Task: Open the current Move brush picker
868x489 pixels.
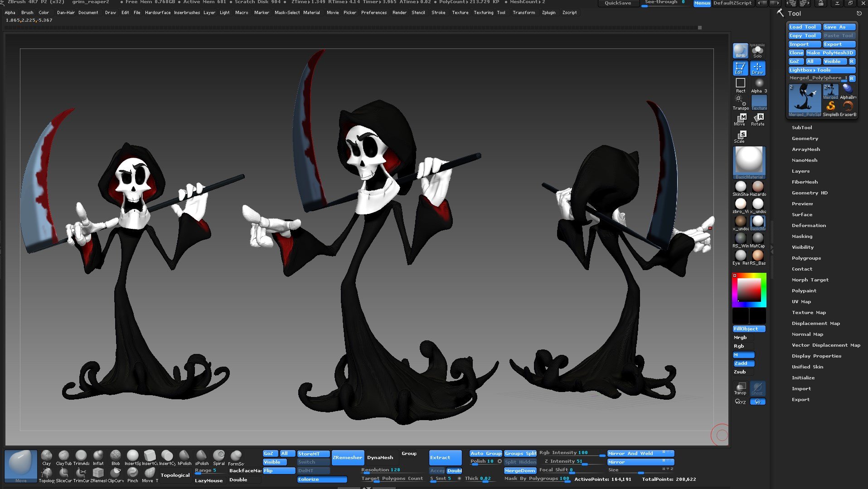Action: coord(21,466)
